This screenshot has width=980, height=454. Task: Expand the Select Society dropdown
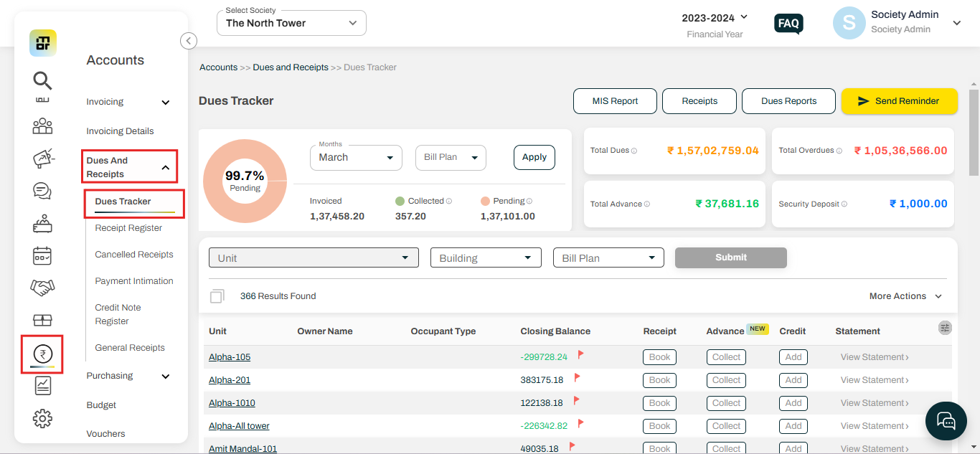pos(291,23)
